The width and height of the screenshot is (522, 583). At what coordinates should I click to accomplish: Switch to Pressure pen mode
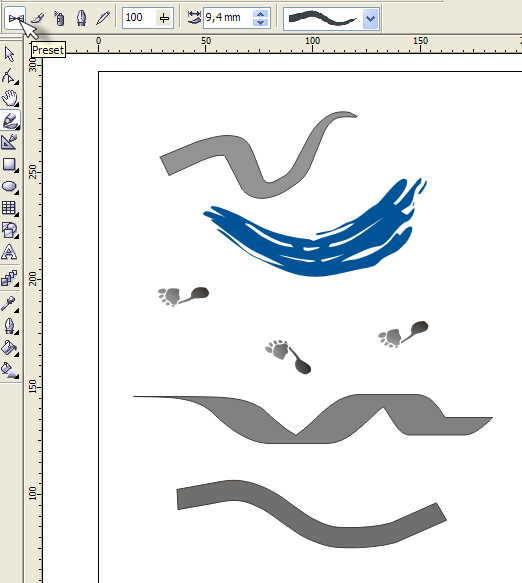click(103, 17)
